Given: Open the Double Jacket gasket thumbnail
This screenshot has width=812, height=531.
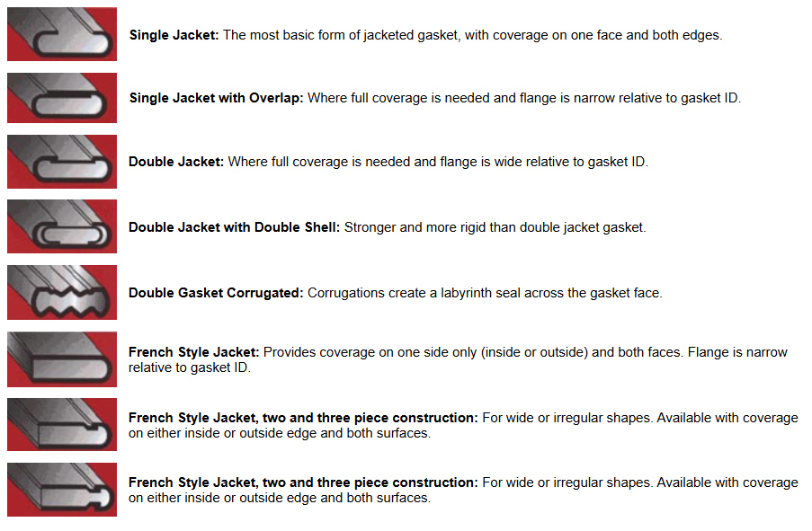Looking at the screenshot, I should pyautogui.click(x=61, y=162).
